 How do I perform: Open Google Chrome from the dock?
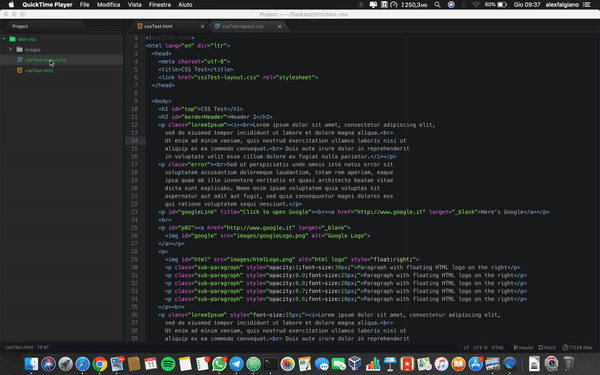(x=100, y=364)
